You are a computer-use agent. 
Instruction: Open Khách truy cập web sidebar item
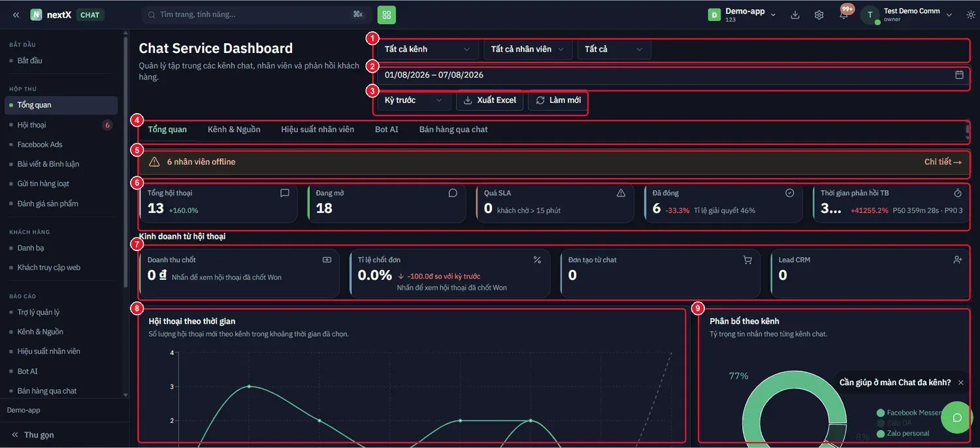(61, 267)
